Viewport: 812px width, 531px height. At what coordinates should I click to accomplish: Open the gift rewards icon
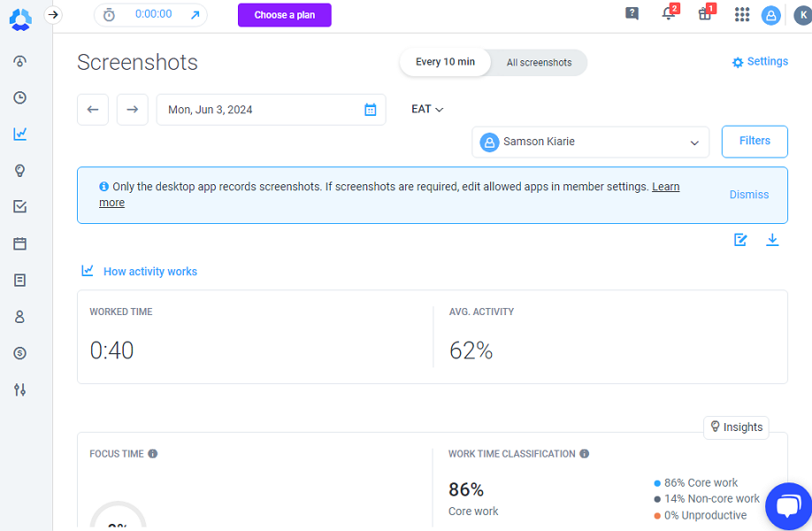point(705,14)
